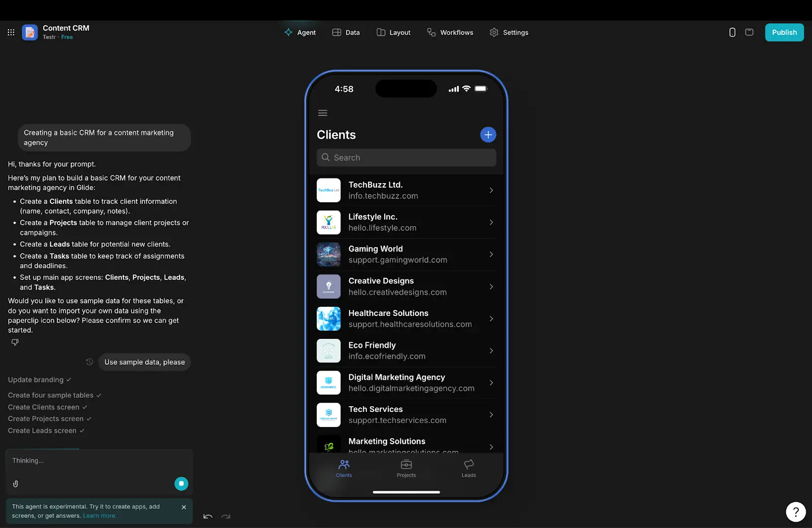Toggle phone preview mode

pyautogui.click(x=732, y=32)
